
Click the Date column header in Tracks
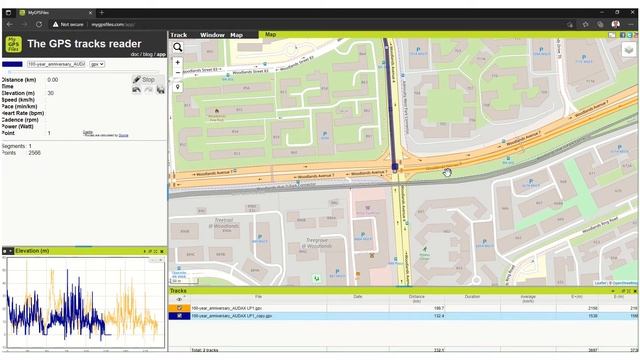[358, 297]
